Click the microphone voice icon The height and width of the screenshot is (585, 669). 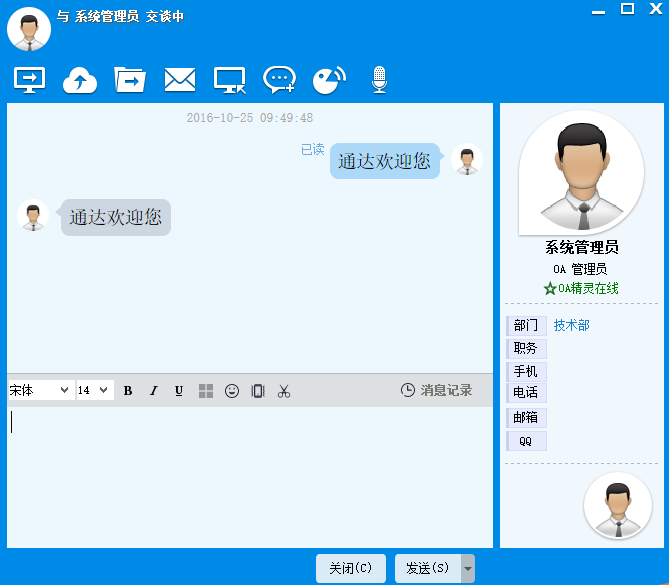[x=379, y=80]
